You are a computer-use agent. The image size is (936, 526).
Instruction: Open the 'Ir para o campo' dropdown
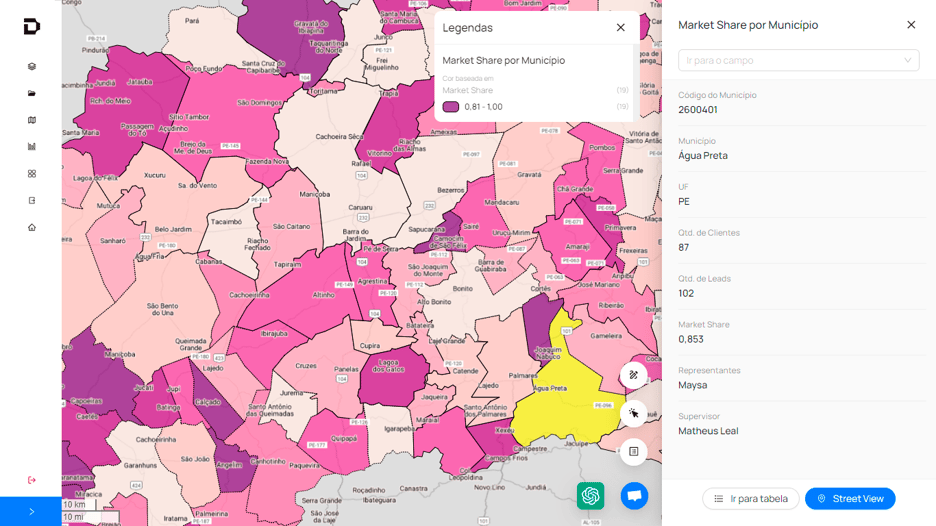pyautogui.click(x=798, y=60)
